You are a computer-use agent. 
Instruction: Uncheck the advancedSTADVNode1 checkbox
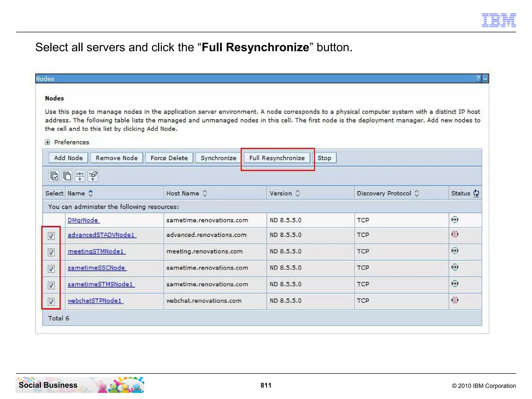(51, 236)
